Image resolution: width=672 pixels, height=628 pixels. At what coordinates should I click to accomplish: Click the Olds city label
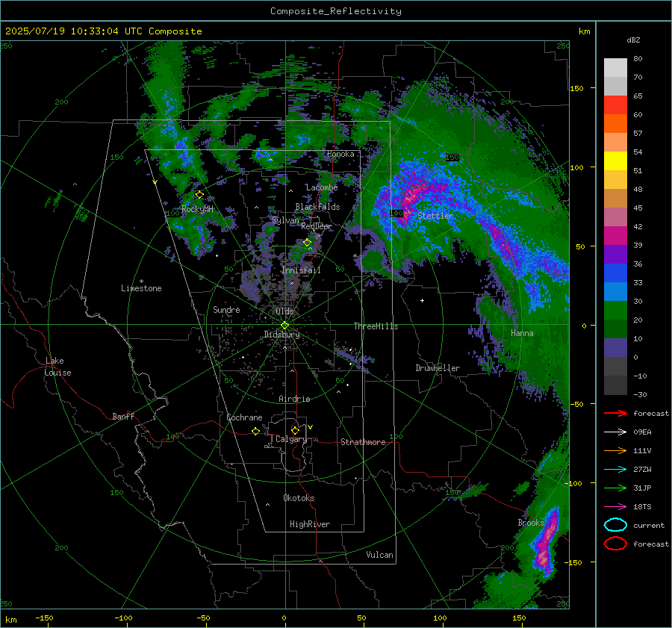point(284,311)
